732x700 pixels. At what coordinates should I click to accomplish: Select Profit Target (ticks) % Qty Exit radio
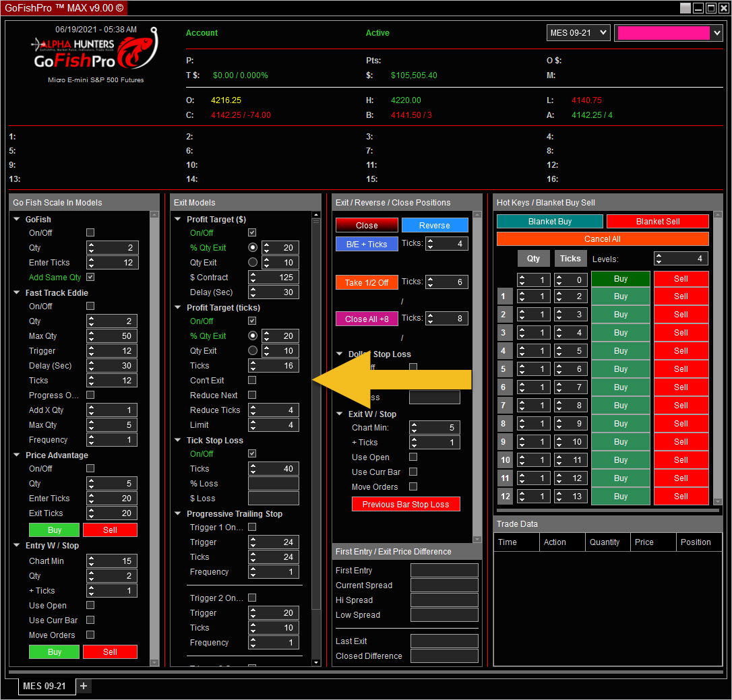tap(253, 336)
